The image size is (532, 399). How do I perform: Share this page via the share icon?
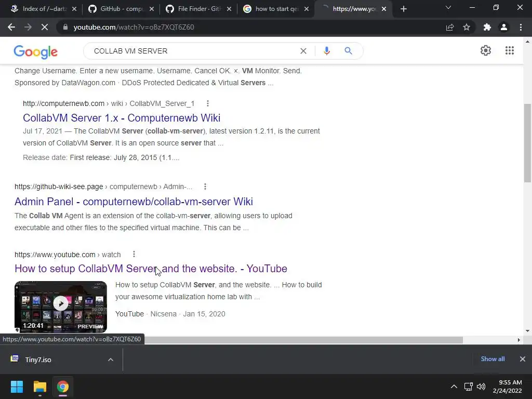pyautogui.click(x=450, y=27)
